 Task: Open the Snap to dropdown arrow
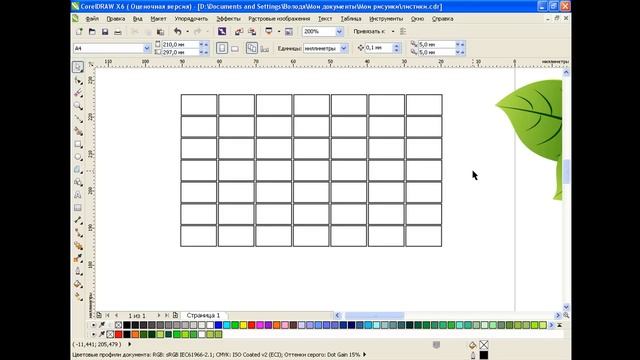click(x=393, y=31)
